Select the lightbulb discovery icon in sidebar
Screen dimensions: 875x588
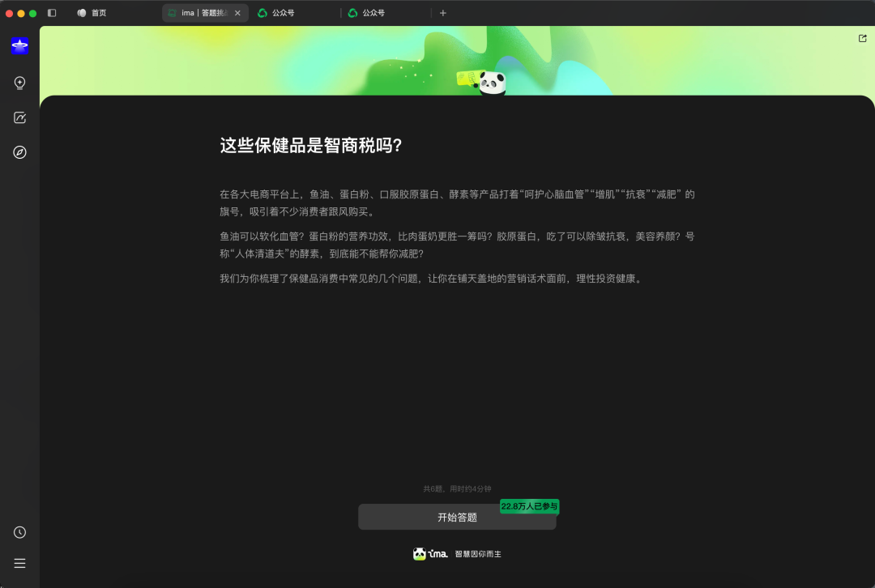coord(19,82)
